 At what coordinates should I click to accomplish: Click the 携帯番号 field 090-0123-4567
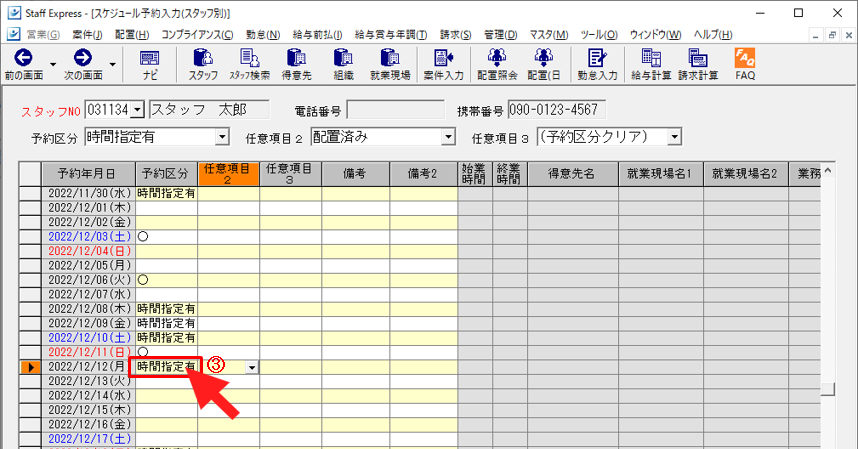tap(556, 110)
